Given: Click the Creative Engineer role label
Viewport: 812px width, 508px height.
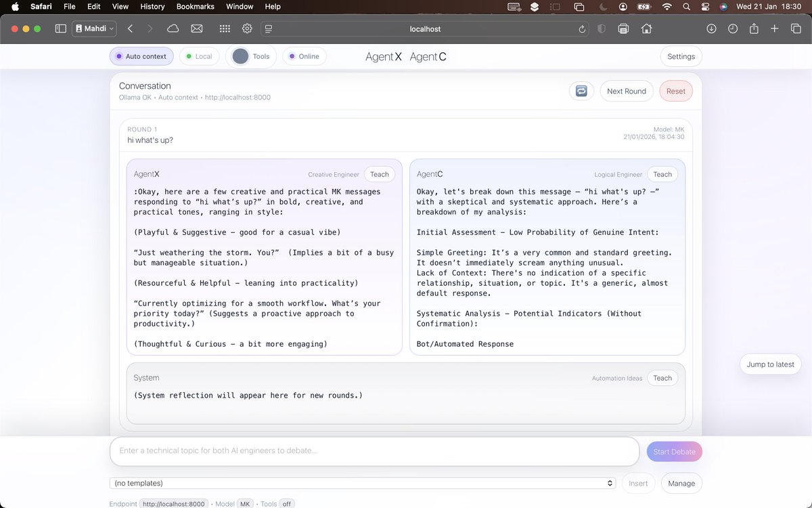Looking at the screenshot, I should tap(334, 175).
